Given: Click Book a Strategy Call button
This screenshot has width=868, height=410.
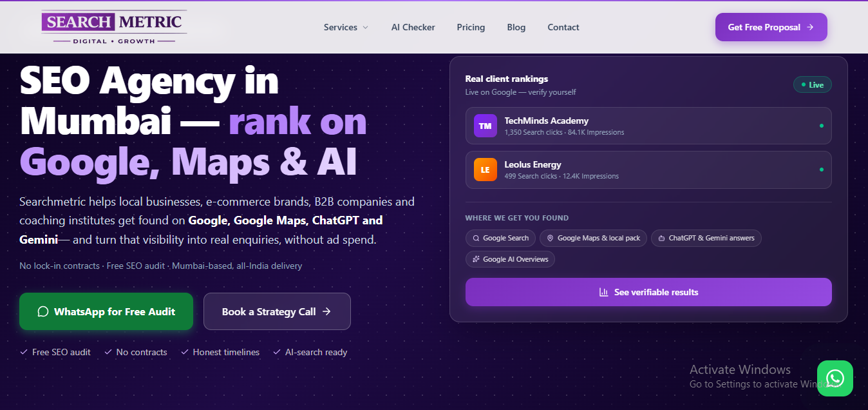Looking at the screenshot, I should (277, 311).
